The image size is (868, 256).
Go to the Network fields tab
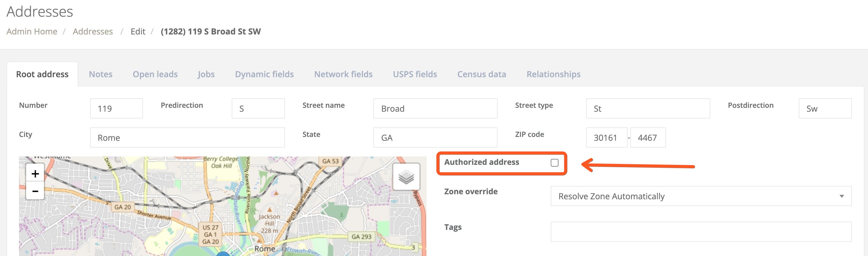(343, 74)
